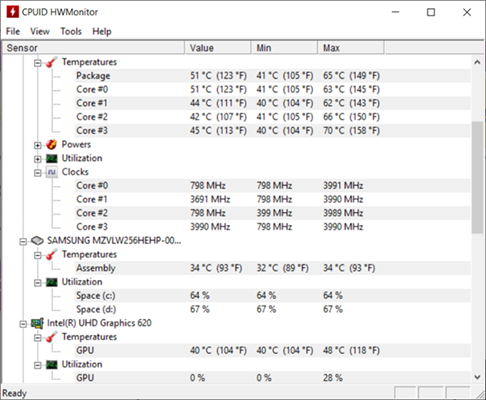The width and height of the screenshot is (486, 400).
Task: Click the Min column header
Action: coord(284,48)
